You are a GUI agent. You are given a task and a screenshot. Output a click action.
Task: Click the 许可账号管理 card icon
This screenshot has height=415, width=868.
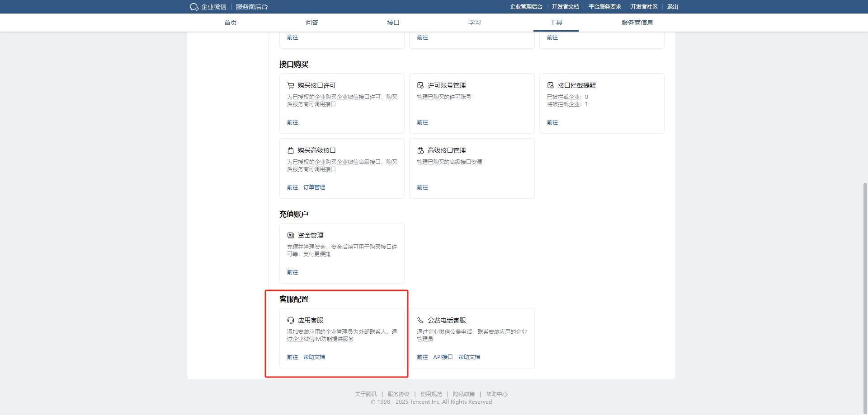(x=420, y=85)
